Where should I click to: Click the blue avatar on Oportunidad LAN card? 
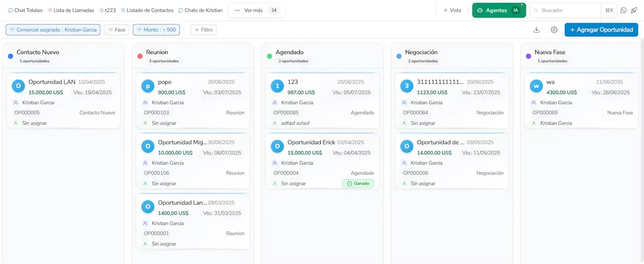(x=18, y=87)
